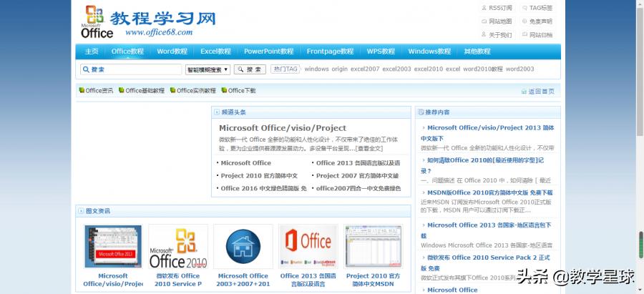Open PowerPoint教程 navigation tab
Image resolution: width=644 pixels, height=294 pixels.
point(268,52)
